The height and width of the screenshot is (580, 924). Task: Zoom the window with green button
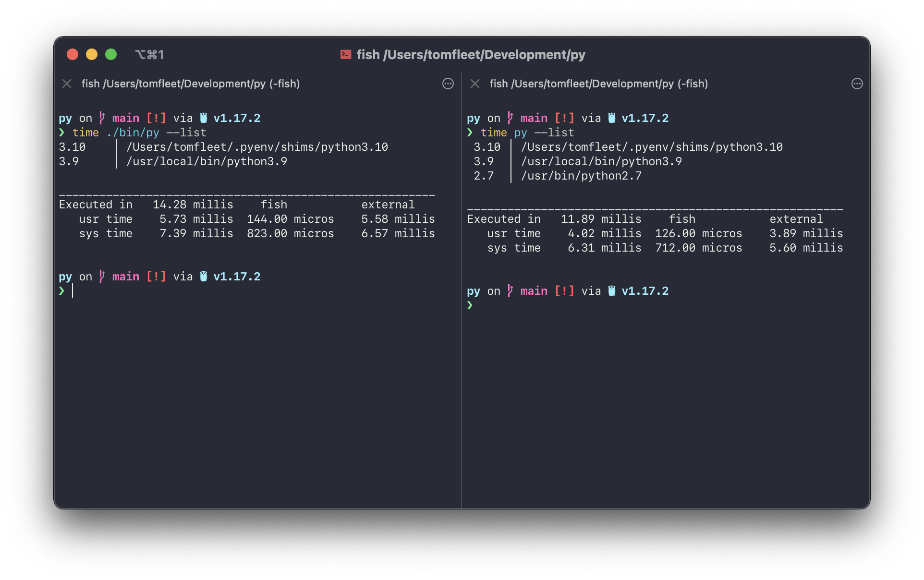(111, 54)
